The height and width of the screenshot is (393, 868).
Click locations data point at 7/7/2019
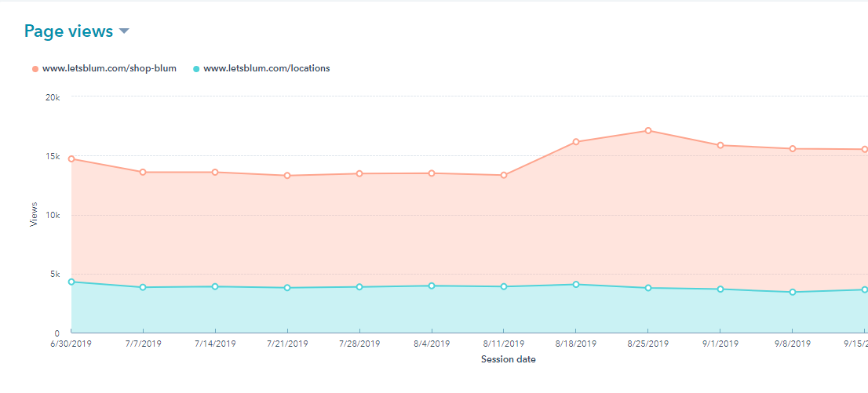coord(143,287)
